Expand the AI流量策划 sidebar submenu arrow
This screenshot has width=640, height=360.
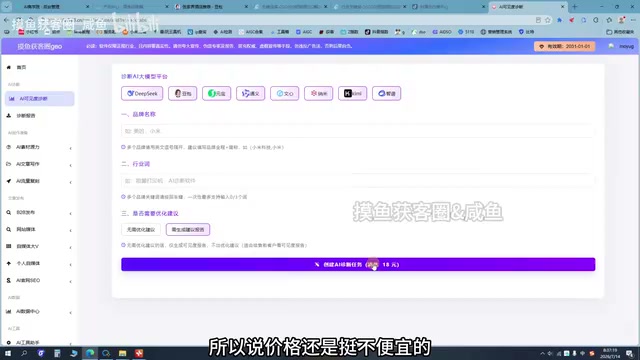(71, 182)
